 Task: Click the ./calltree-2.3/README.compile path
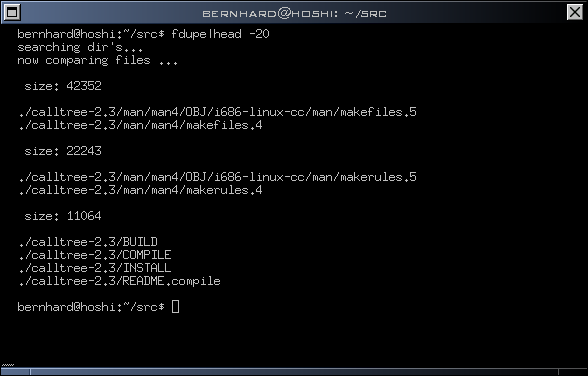tap(120, 281)
